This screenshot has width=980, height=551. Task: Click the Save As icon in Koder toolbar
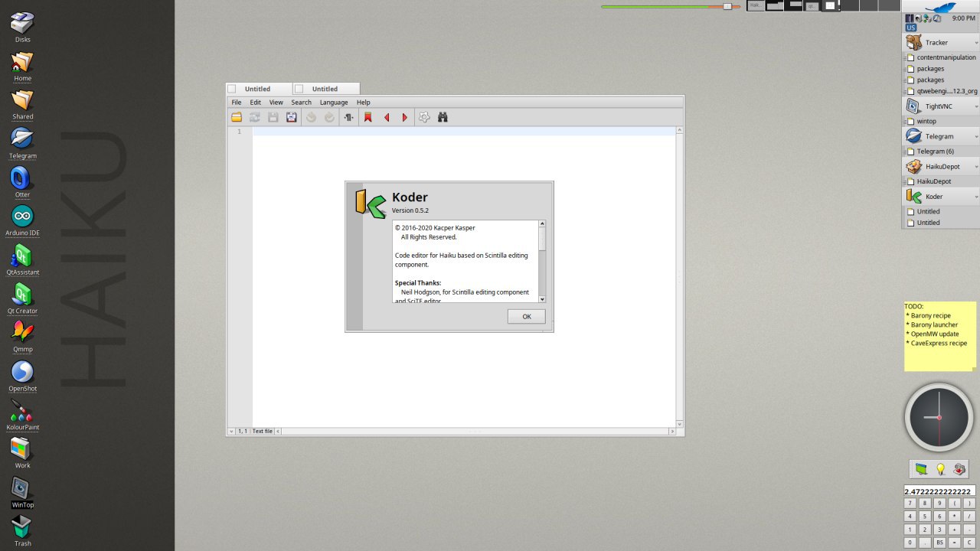pos(292,117)
